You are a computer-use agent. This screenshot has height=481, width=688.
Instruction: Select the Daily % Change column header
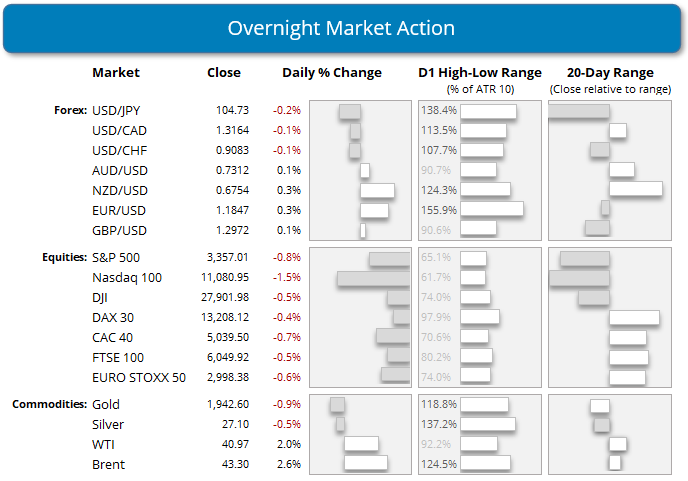[x=332, y=73]
